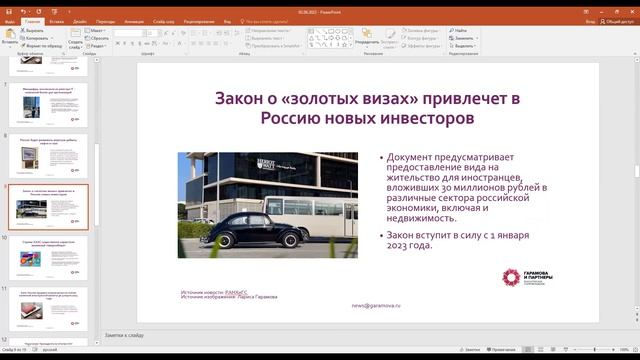Click the car and building photo
Image resolution: width=640 pixels, height=360 pixels.
(x=268, y=205)
